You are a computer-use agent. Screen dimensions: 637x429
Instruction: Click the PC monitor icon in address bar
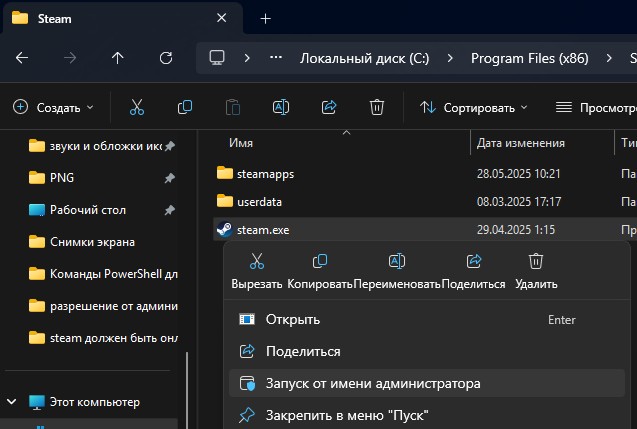[x=217, y=58]
